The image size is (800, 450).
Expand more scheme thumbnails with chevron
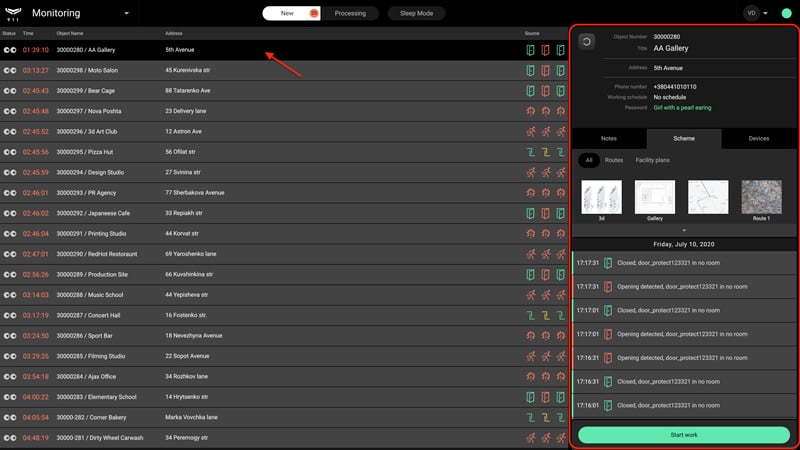click(x=684, y=230)
